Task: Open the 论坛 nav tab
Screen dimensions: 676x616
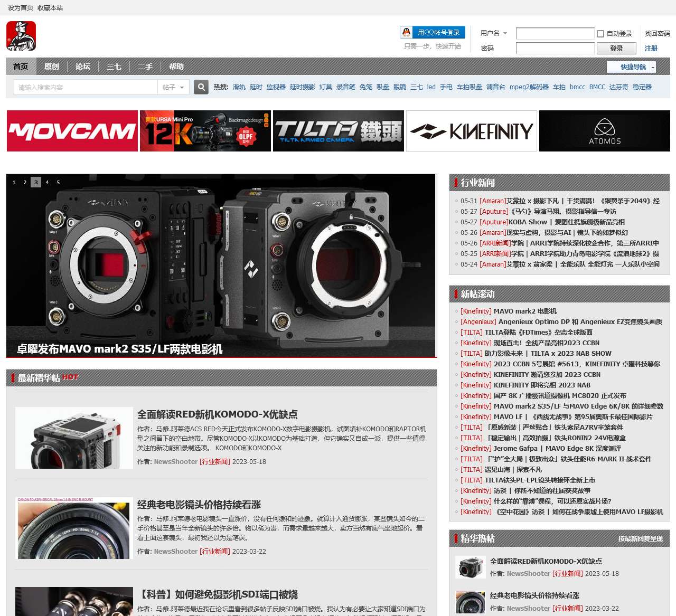Action: point(83,67)
